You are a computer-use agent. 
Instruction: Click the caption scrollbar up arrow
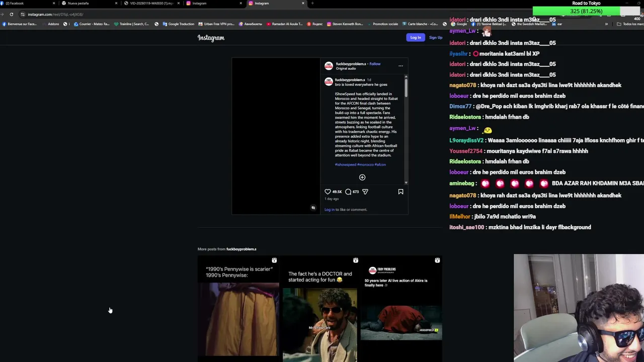(406, 77)
